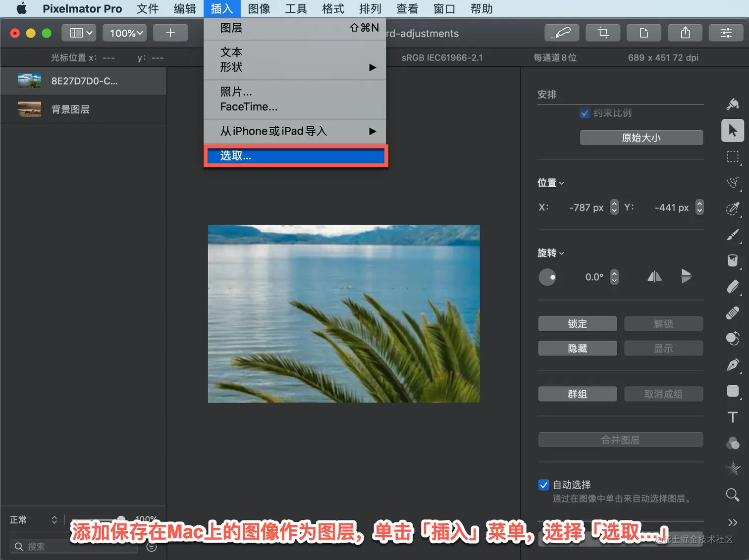Expand the Position section chevron
Image resolution: width=749 pixels, height=560 pixels.
562,183
